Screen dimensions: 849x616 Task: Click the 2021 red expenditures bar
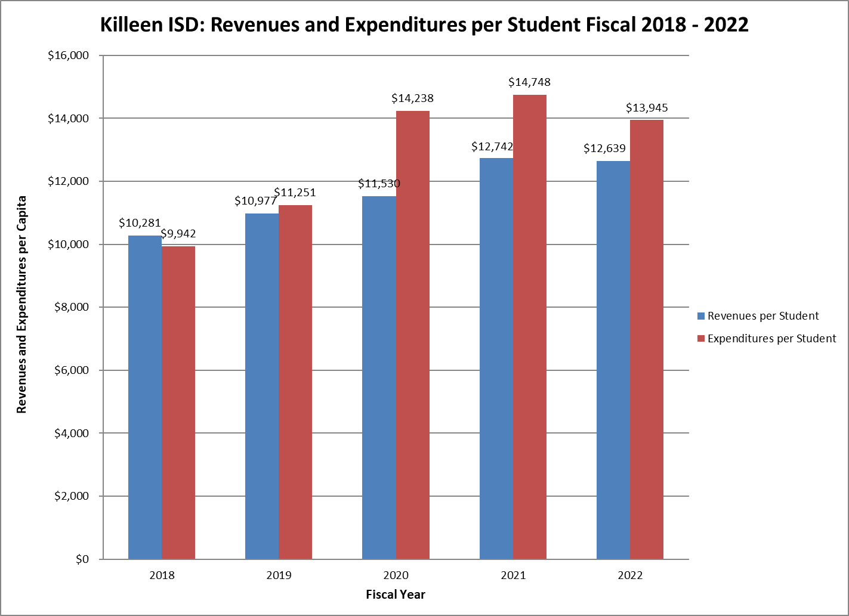coord(530,327)
